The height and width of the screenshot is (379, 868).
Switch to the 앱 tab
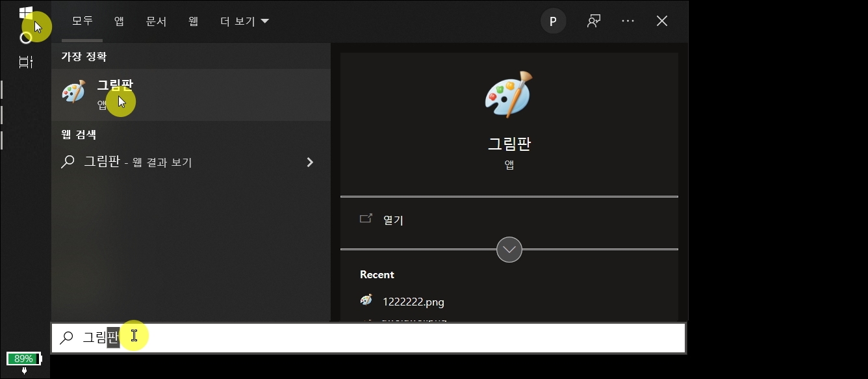[119, 21]
